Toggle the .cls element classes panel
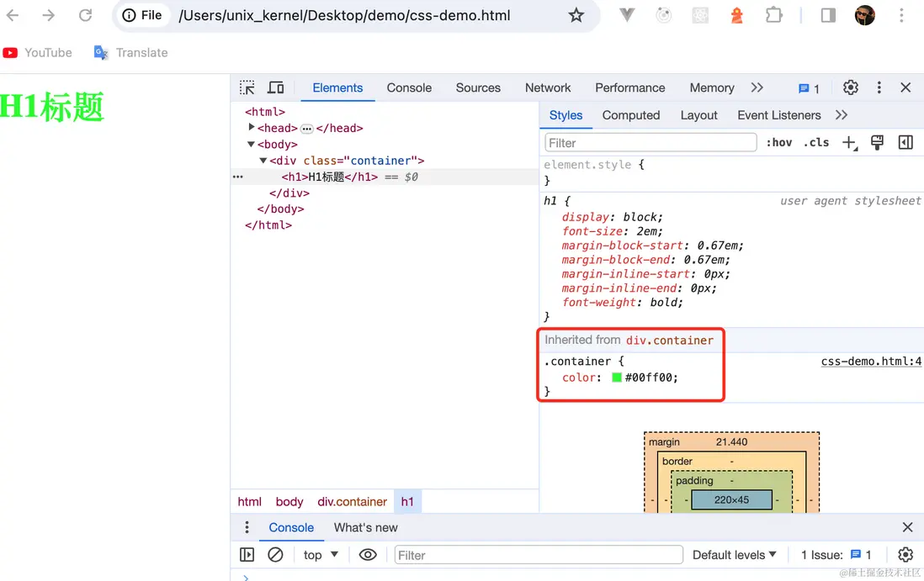 815,143
